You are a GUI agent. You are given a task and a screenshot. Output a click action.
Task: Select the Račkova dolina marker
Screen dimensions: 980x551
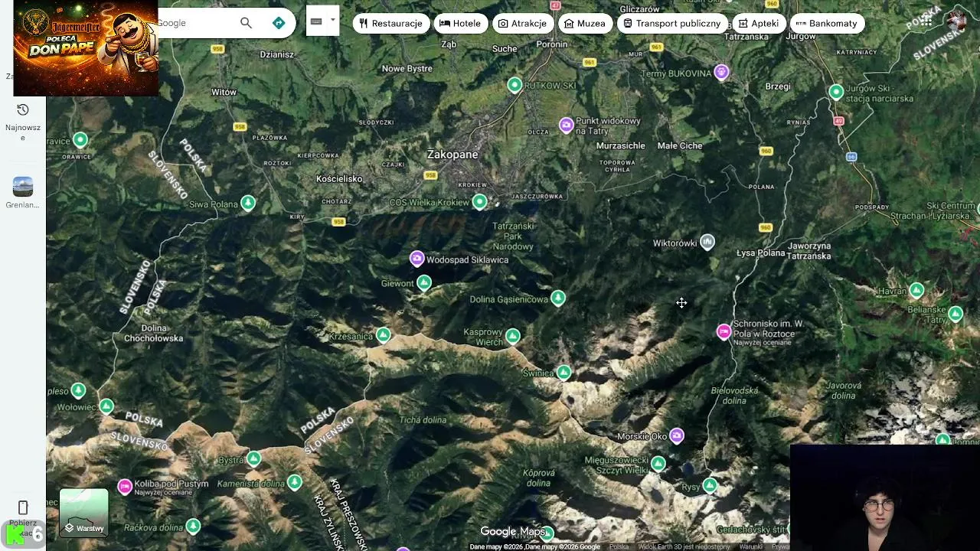pos(193,527)
